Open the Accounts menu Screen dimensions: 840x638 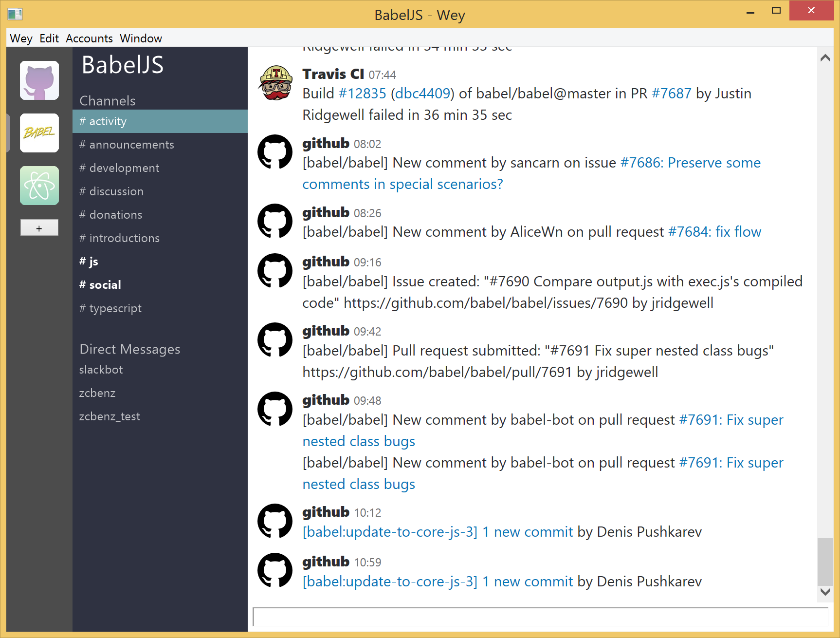pyautogui.click(x=89, y=38)
